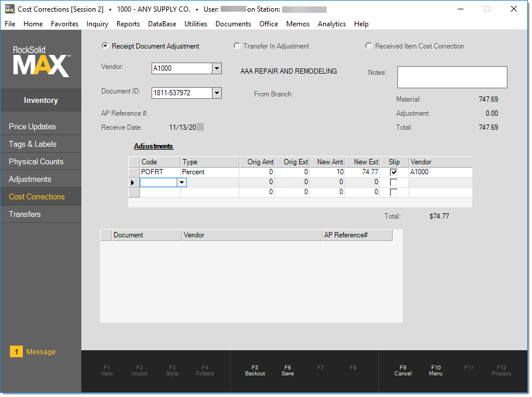
Task: Click the RockSolid MAX logo in sidebar
Action: 42,61
